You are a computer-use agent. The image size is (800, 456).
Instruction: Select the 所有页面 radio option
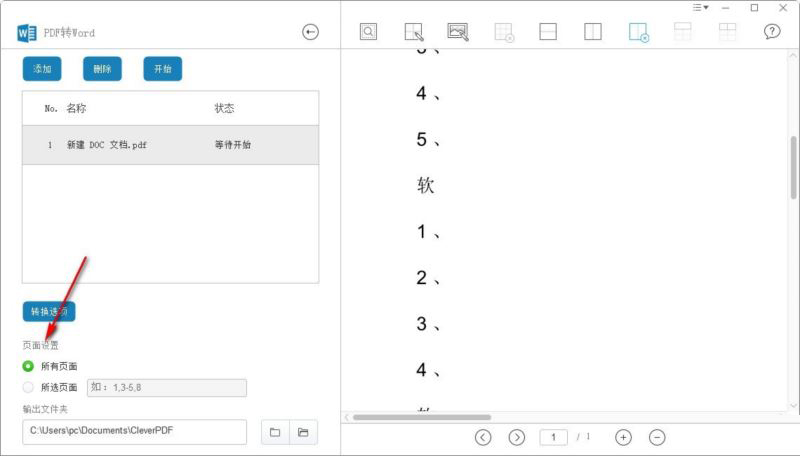click(x=28, y=366)
